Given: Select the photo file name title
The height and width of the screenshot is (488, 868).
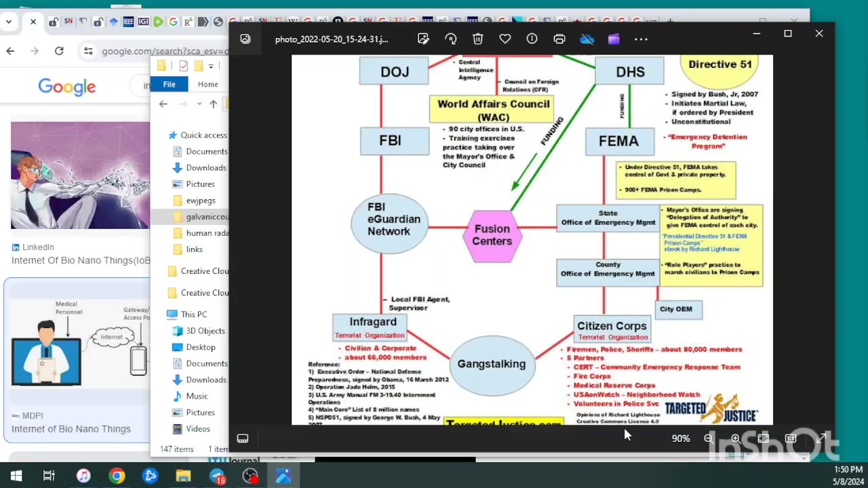Looking at the screenshot, I should (332, 39).
